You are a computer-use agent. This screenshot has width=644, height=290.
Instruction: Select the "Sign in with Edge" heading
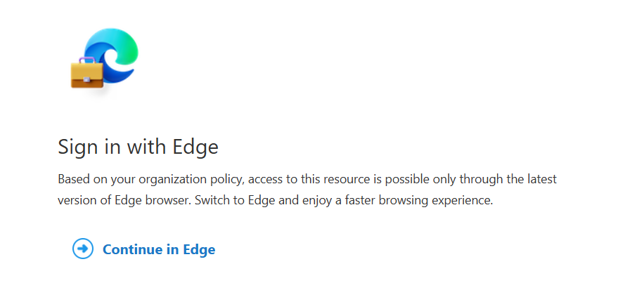[x=138, y=147]
